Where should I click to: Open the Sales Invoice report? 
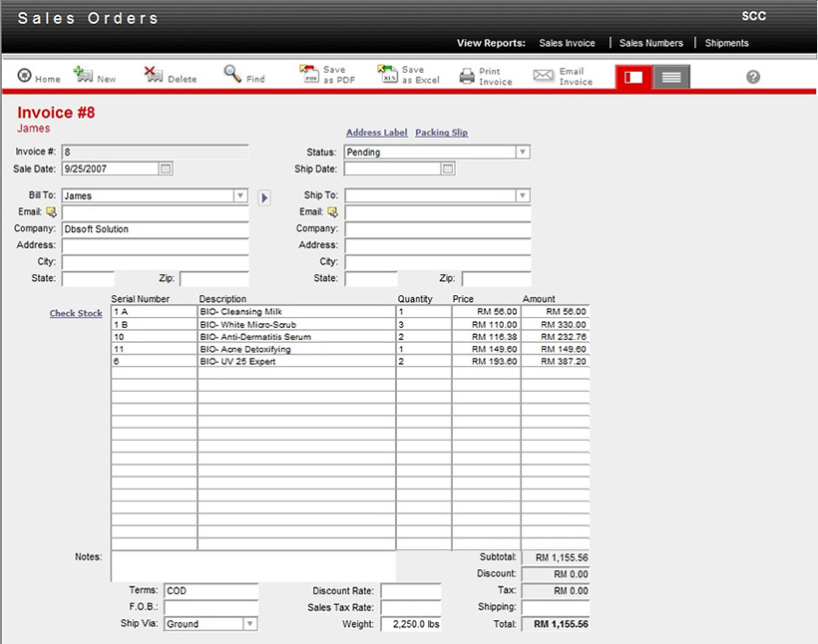[567, 44]
